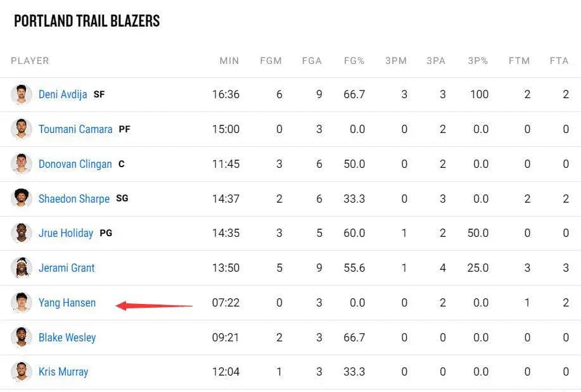The image size is (581, 392).
Task: Click the Portland Trail Blazers team heading
Action: [x=87, y=21]
